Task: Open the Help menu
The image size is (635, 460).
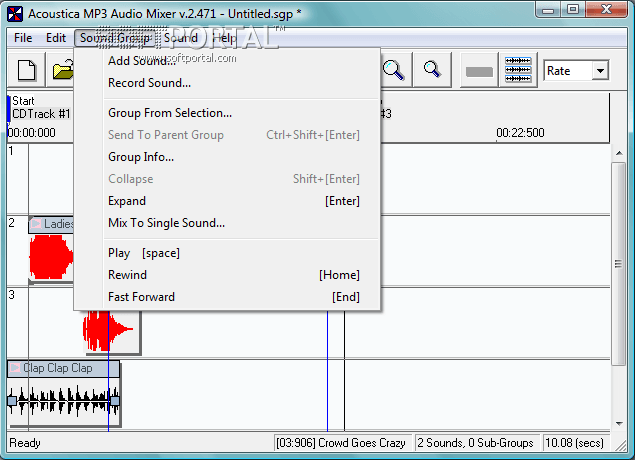Action: tap(224, 38)
